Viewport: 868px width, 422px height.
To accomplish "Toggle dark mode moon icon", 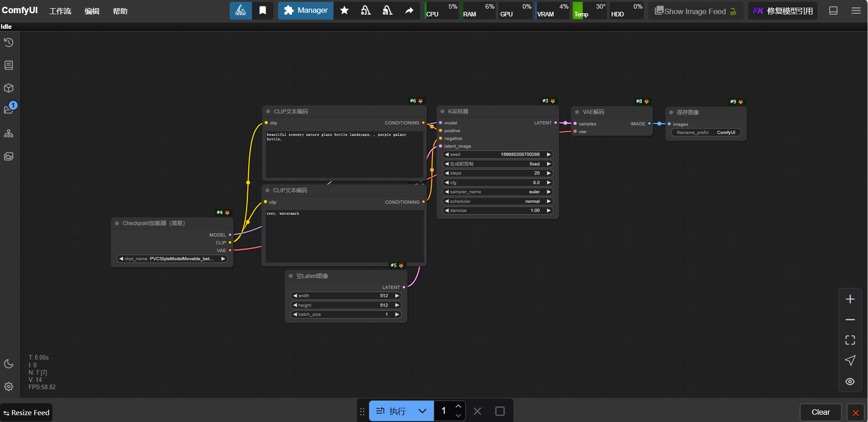I will [x=9, y=364].
